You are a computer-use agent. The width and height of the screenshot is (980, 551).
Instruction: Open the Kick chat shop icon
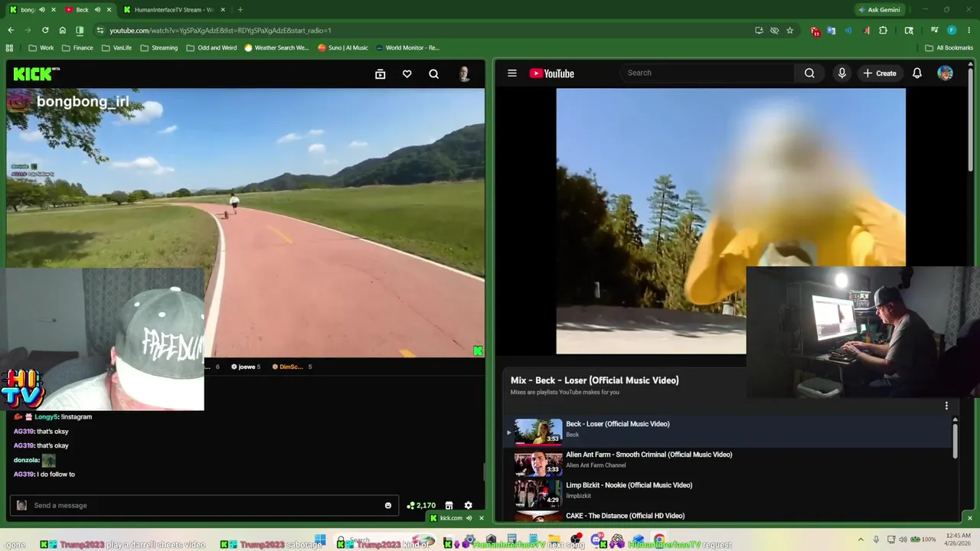pyautogui.click(x=449, y=505)
